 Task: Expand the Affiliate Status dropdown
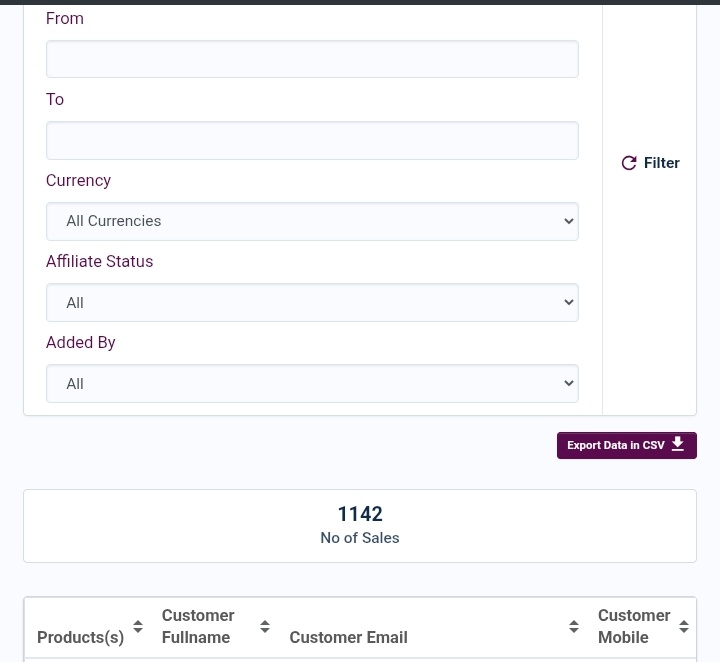312,303
